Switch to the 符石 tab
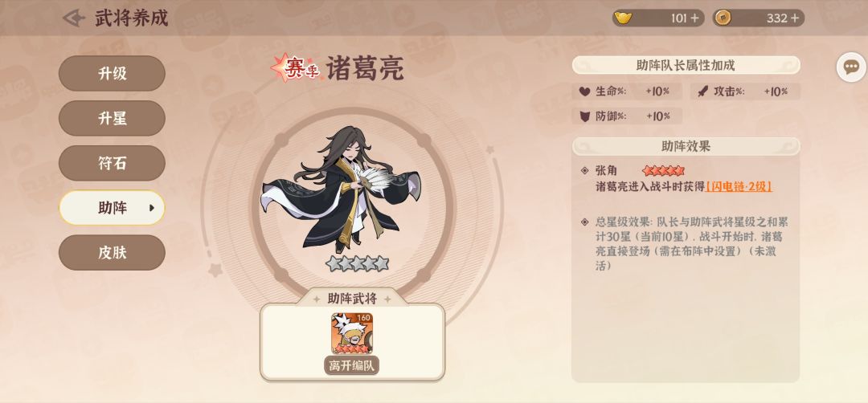868x403 pixels. coord(112,163)
